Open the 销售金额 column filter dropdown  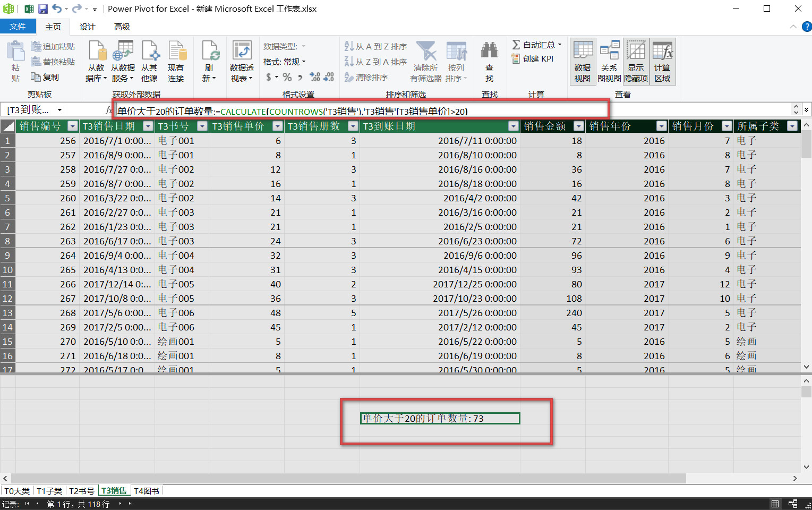tap(579, 126)
